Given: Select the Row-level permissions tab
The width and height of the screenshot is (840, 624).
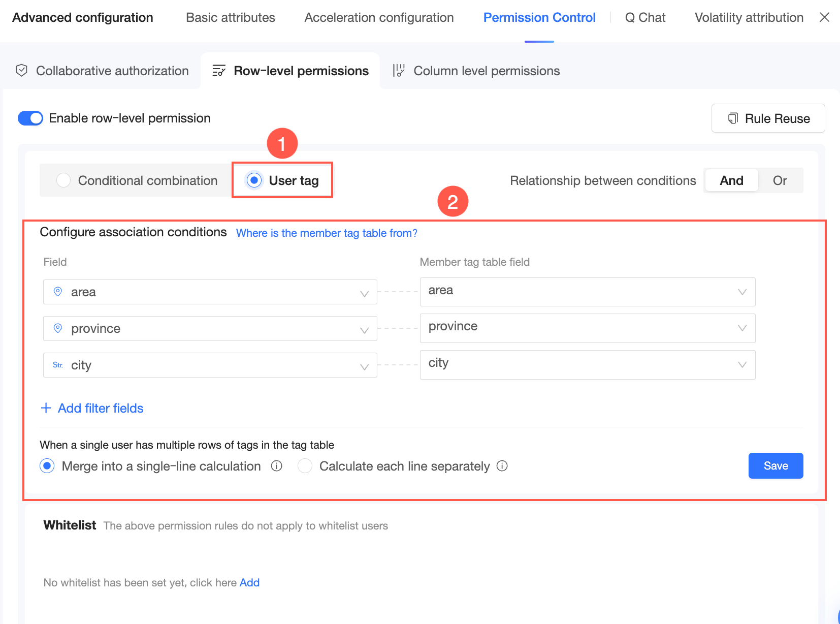Looking at the screenshot, I should click(290, 71).
